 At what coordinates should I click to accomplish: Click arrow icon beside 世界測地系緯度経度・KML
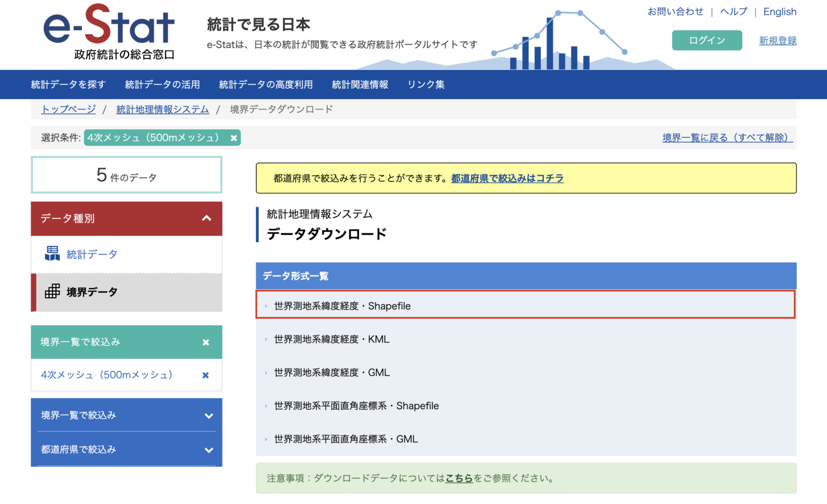(265, 339)
